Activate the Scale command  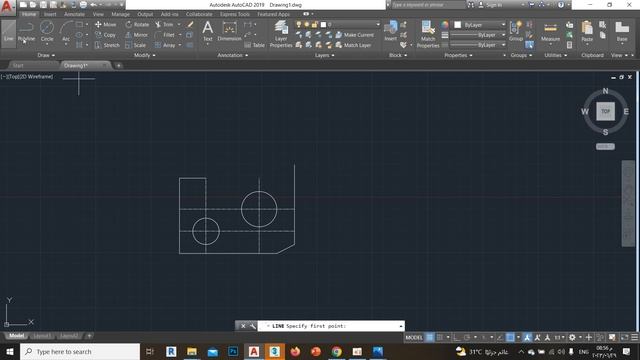pos(136,45)
